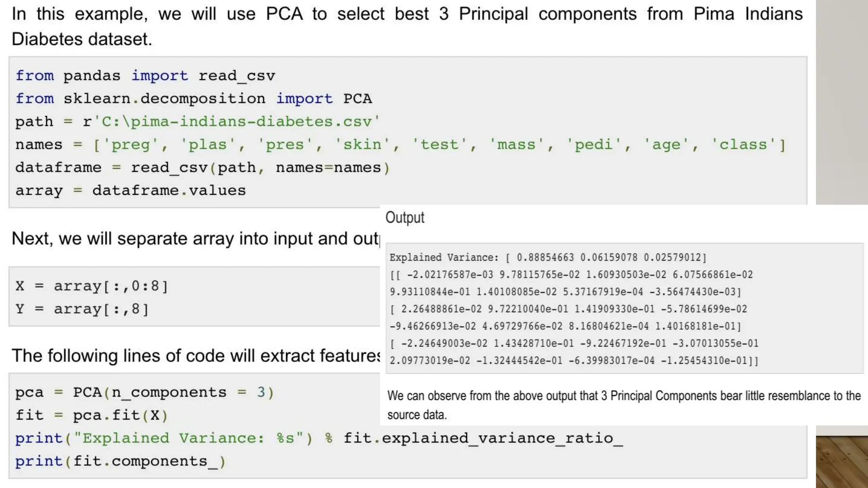Click the 'Next, we will separate array' sentence

click(195, 238)
